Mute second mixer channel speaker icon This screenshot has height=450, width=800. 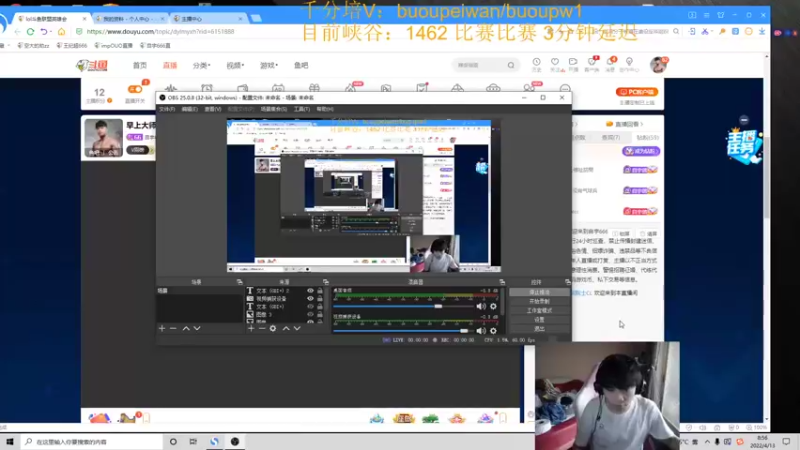coord(481,331)
